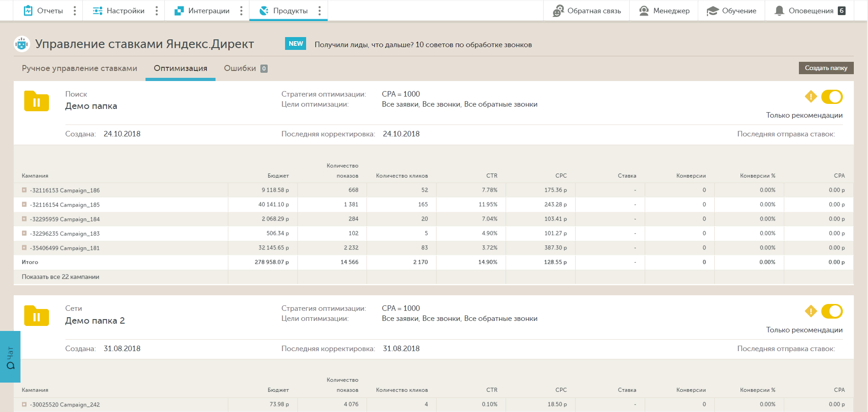Screen dimensions: 868x412
Task: Click warning diamond icon in Демо папка 2
Action: click(811, 311)
